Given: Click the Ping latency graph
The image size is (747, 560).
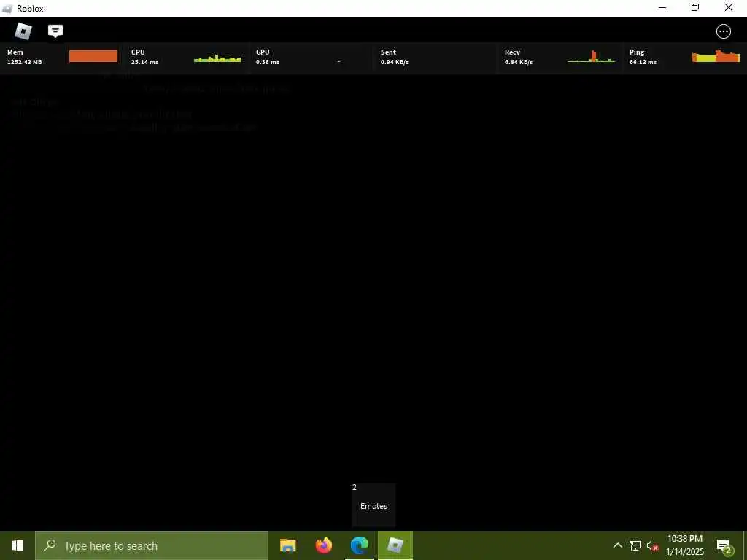Looking at the screenshot, I should click(716, 55).
